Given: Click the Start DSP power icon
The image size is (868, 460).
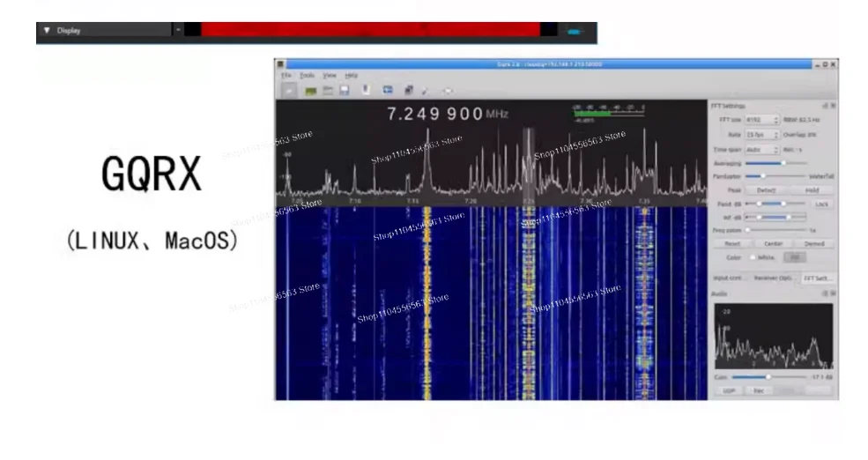Looking at the screenshot, I should pyautogui.click(x=289, y=90).
